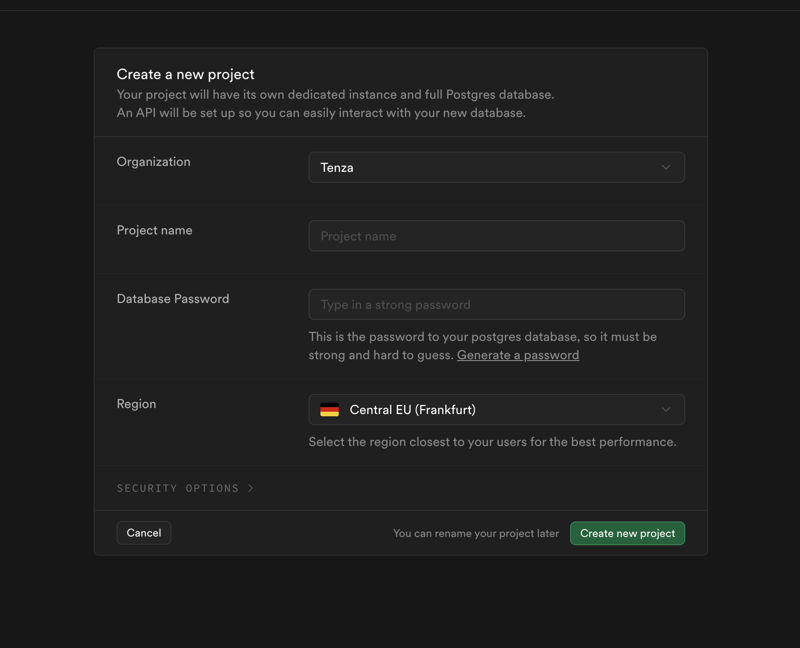Click the 'Your project will have its own dedicated instance' text
800x648 pixels.
(x=335, y=95)
